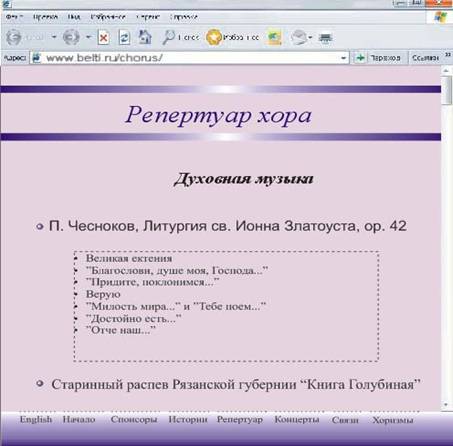Open the Forward button history dropdown
453x446 pixels.
pos(88,37)
